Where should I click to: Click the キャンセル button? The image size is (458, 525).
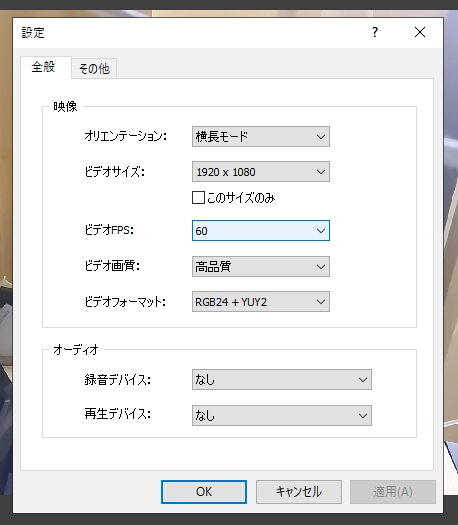pos(299,492)
